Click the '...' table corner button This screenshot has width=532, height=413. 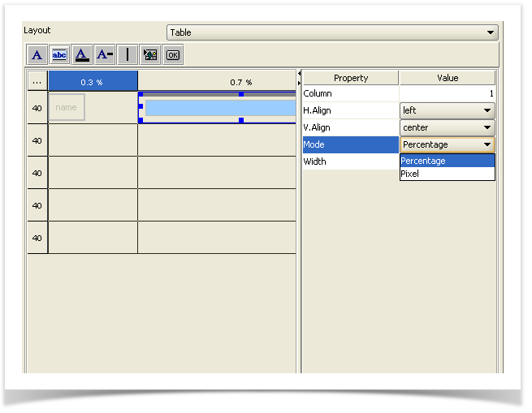point(37,82)
